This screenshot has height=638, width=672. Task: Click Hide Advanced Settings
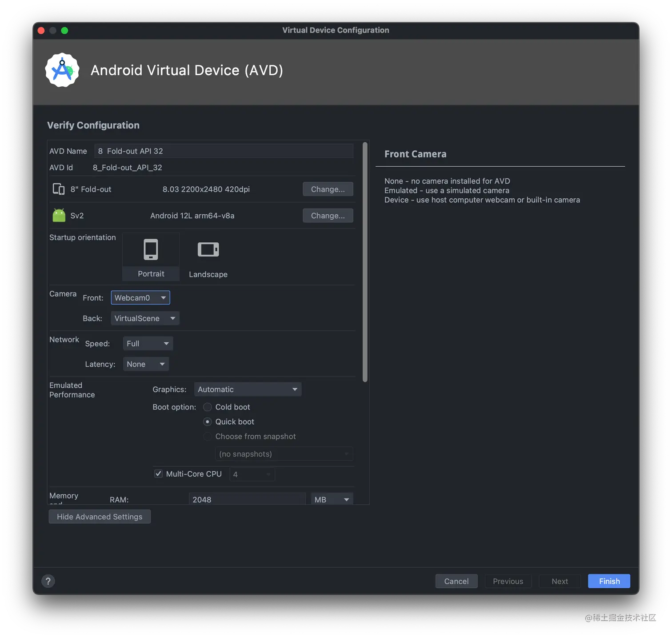point(100,517)
